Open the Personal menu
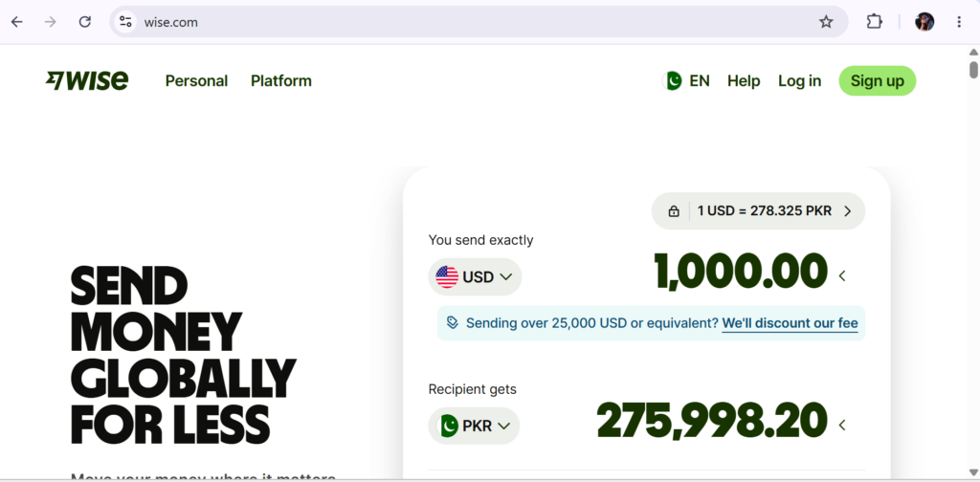Viewport: 980px width, 482px height. point(196,80)
